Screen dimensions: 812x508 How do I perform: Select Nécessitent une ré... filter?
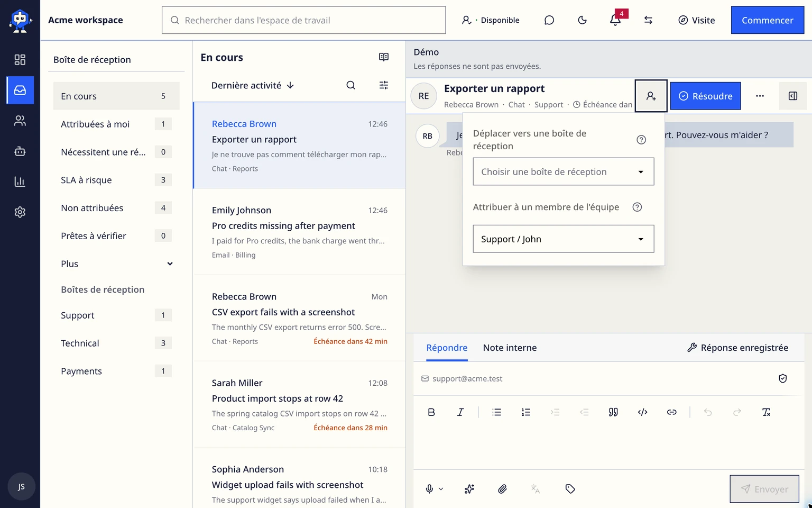pos(116,152)
